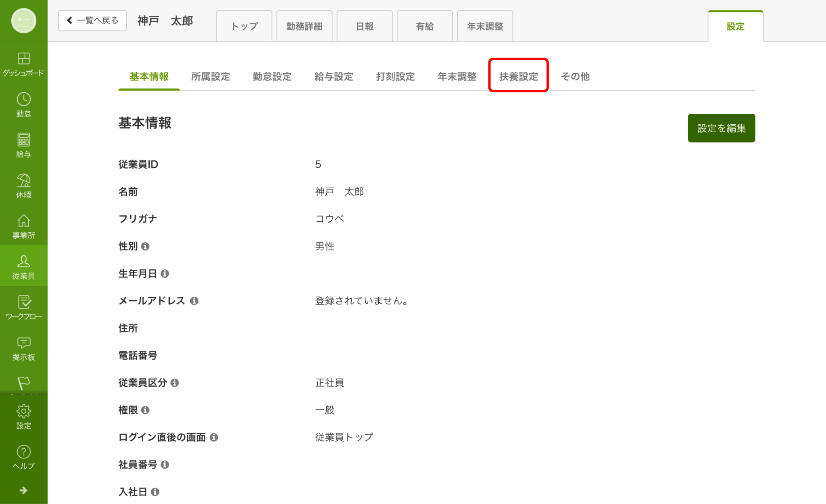Viewport: 826px width, 504px height.
Task: Switch to the 日報 tab
Action: [365, 26]
